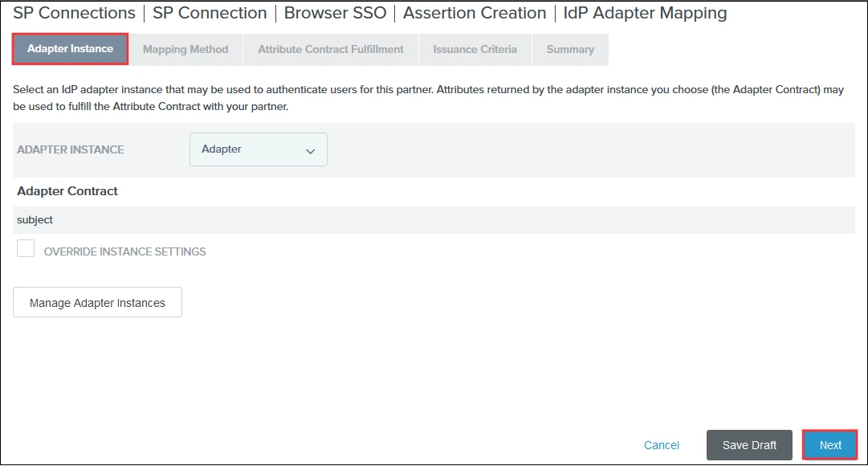Click the chevron arrow in Adapter dropdown
The image size is (868, 466).
click(310, 151)
